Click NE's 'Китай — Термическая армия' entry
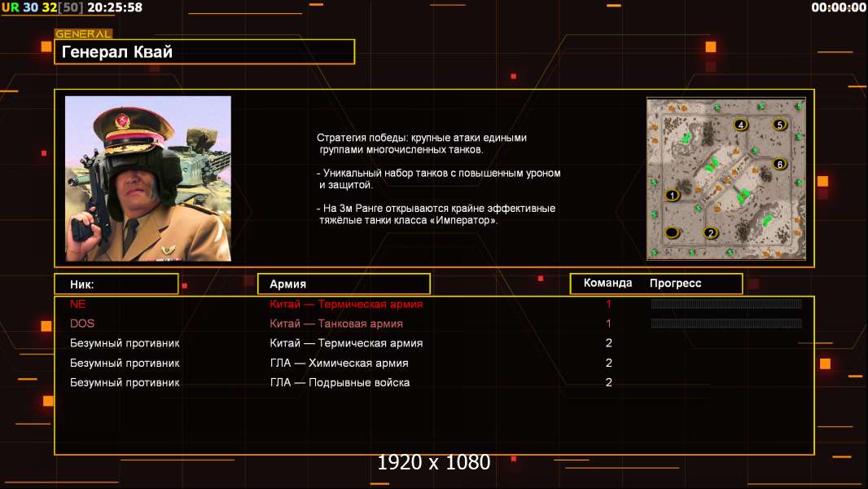Screen dimensions: 868x489 (346, 304)
